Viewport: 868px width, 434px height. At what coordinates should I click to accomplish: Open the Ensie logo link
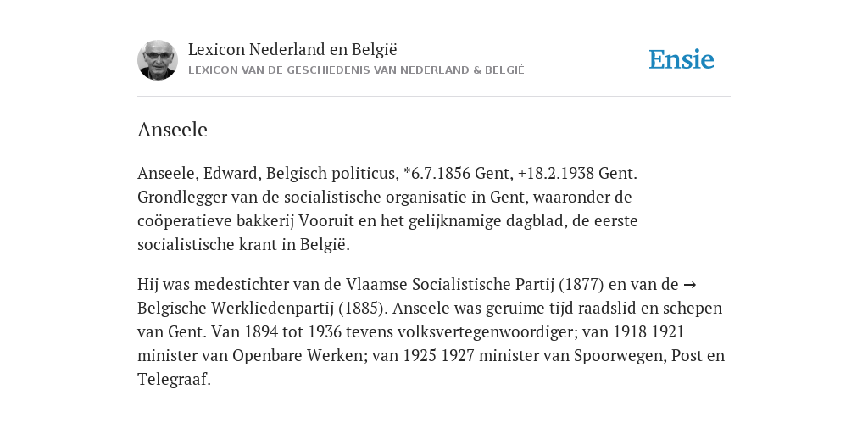pyautogui.click(x=682, y=59)
